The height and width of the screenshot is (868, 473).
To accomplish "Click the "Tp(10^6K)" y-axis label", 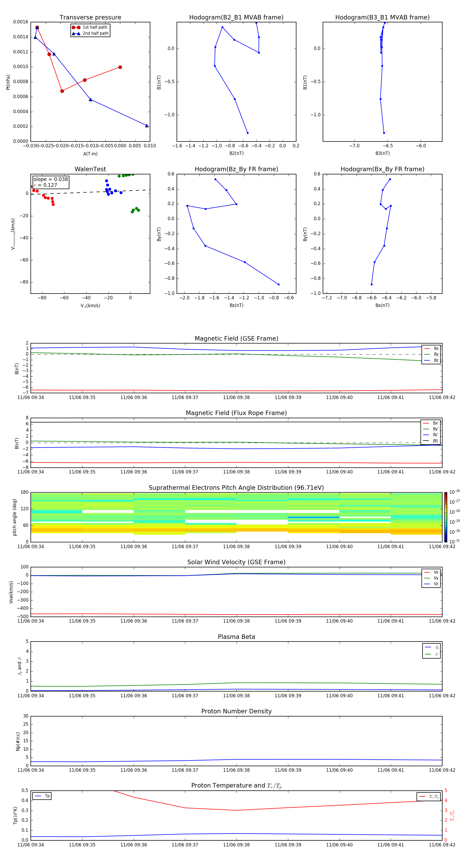I will pos(15,815).
